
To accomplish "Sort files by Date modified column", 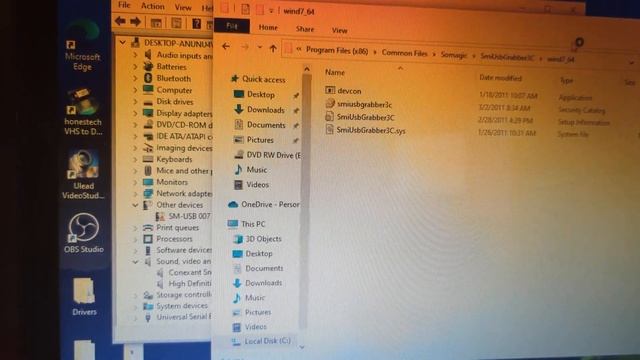I will (500, 78).
